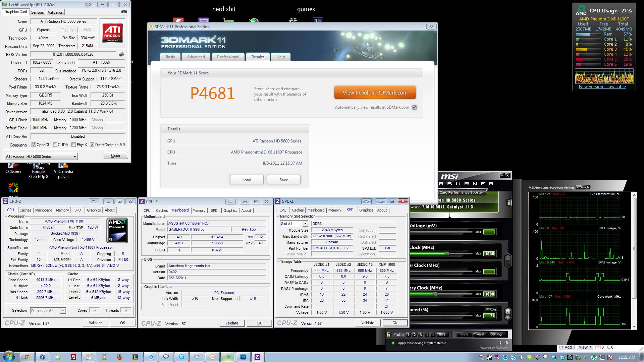This screenshot has width=644, height=362.
Task: Adjust Afterburner memory clock slider handle
Action: (435, 294)
